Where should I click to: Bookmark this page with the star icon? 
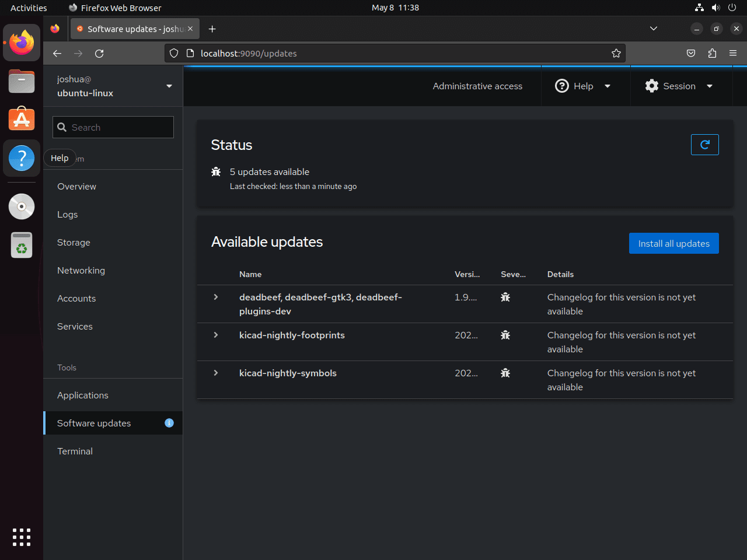pos(616,53)
